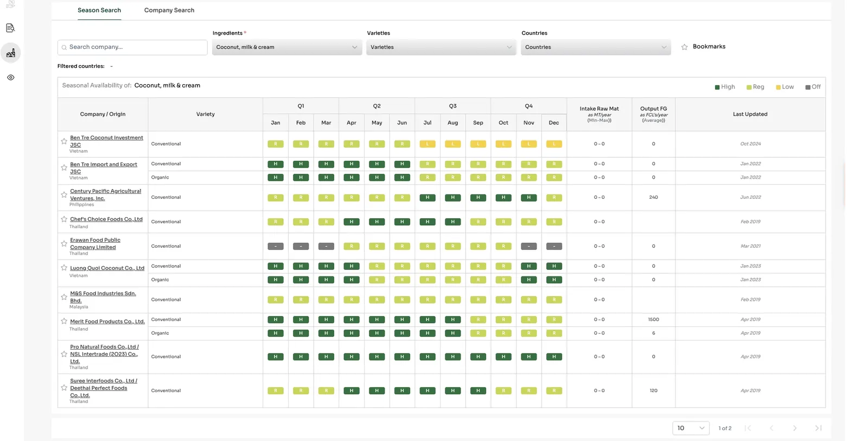Go to next page arrow
This screenshot has height=441, width=868.
[x=795, y=428]
